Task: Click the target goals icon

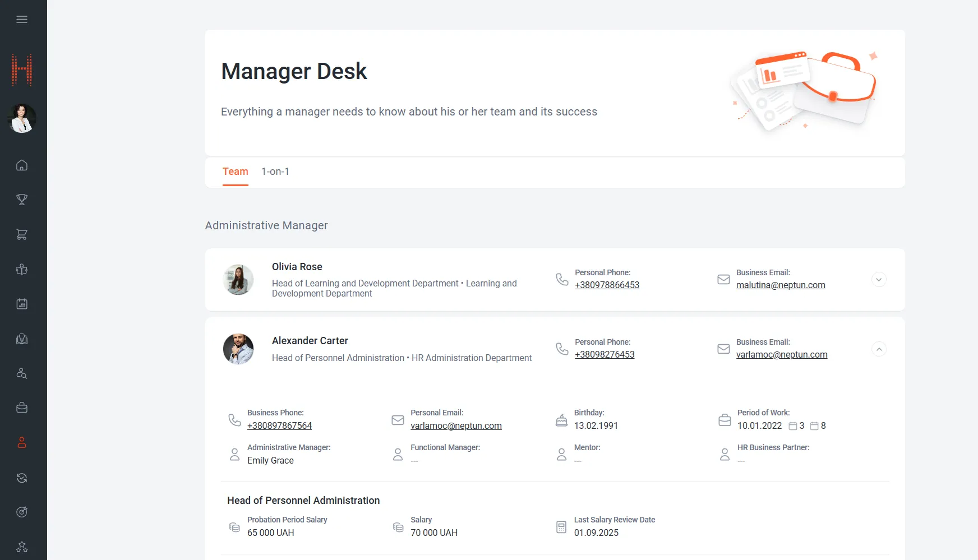Action: click(x=22, y=512)
